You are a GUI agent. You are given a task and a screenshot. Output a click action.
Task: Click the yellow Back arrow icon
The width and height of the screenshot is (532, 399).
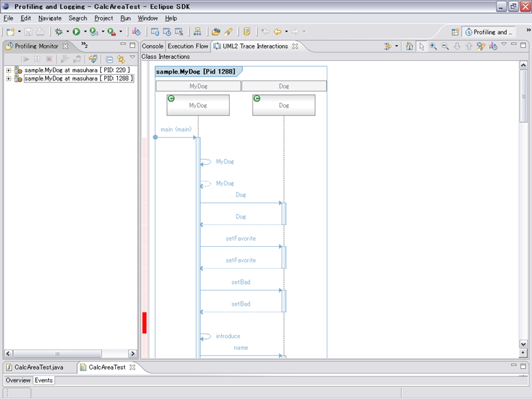tap(278, 32)
